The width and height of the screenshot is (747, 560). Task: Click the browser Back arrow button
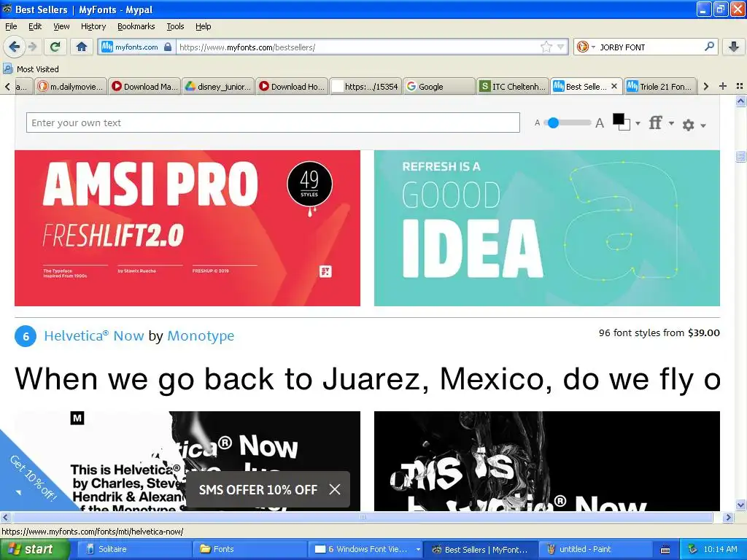[14, 47]
